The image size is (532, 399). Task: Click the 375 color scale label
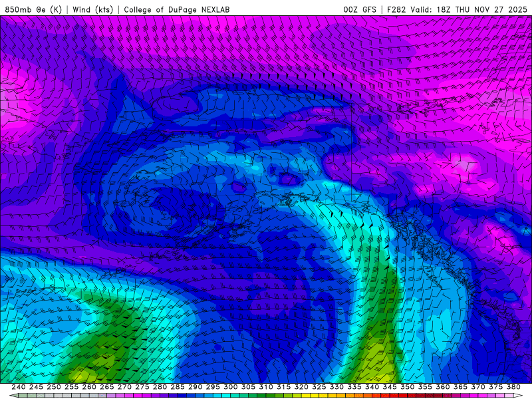[495, 387]
